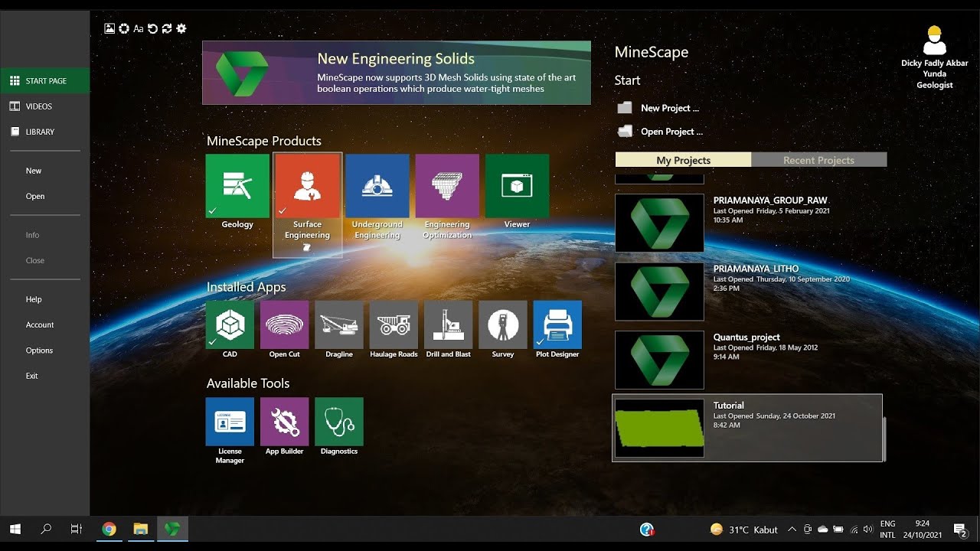Image resolution: width=980 pixels, height=551 pixels.
Task: Open the Quantus_project thumbnail
Action: 659,360
